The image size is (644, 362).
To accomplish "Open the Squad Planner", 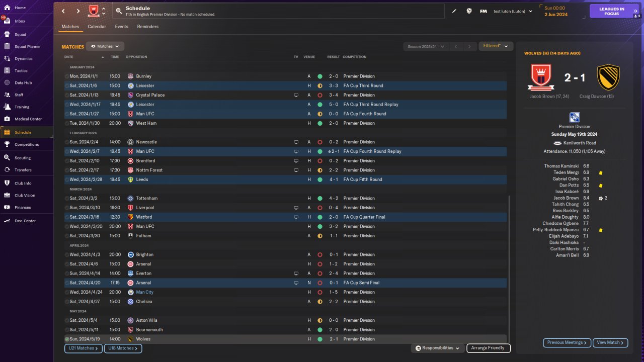I will coord(28,47).
